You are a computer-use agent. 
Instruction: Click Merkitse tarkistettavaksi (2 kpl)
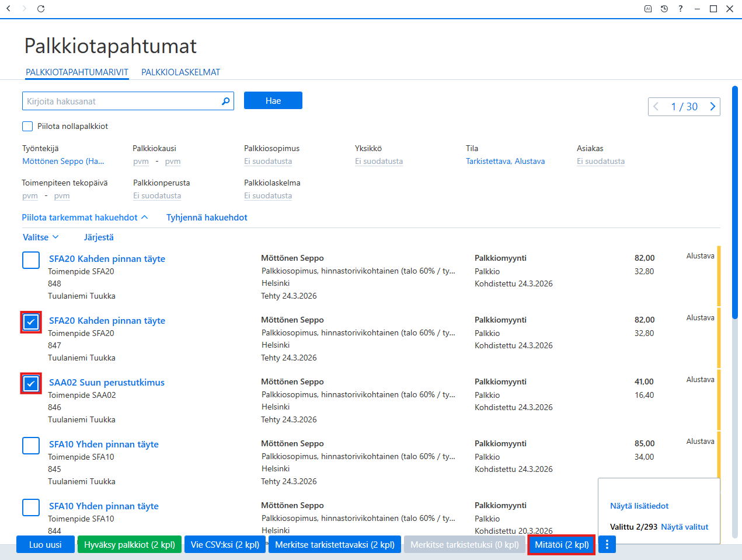coord(335,544)
